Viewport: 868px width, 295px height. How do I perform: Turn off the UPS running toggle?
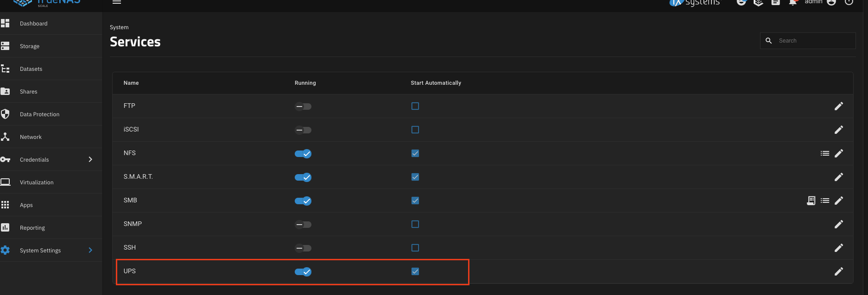[303, 272]
